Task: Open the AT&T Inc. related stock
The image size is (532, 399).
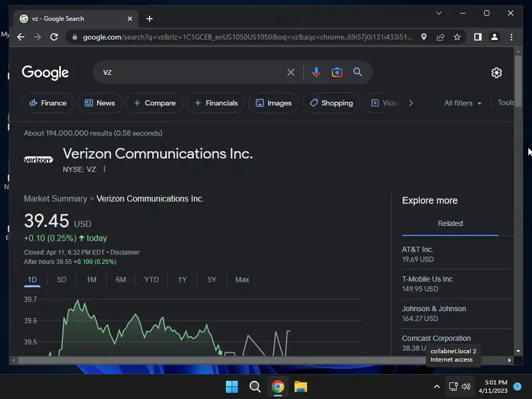Action: 458,255
